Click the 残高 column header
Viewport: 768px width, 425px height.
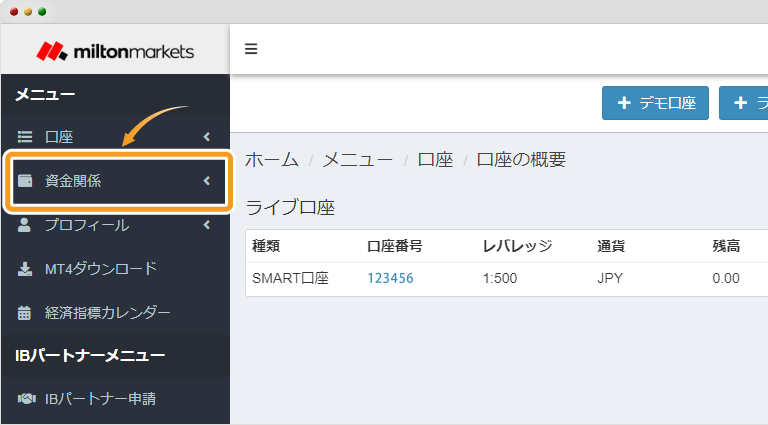725,246
